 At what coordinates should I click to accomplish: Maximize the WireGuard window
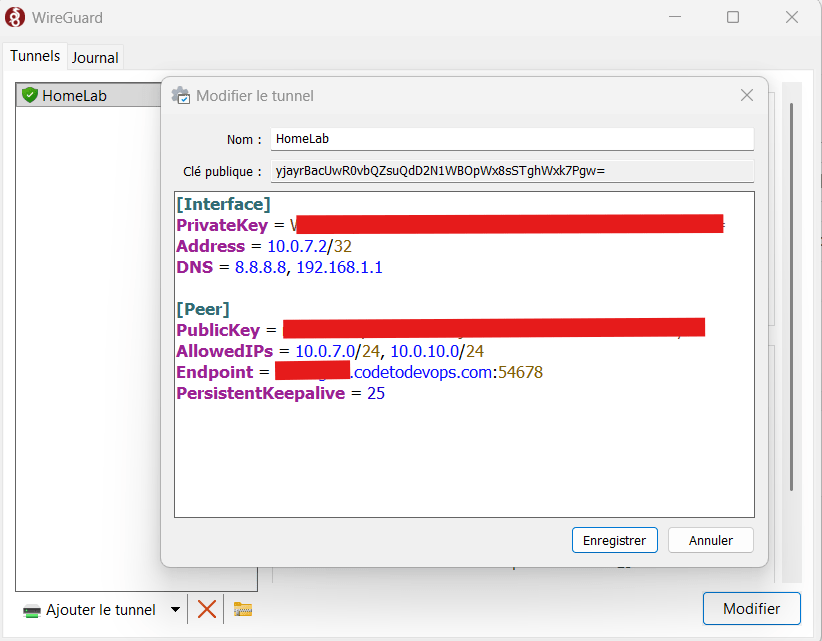[733, 17]
